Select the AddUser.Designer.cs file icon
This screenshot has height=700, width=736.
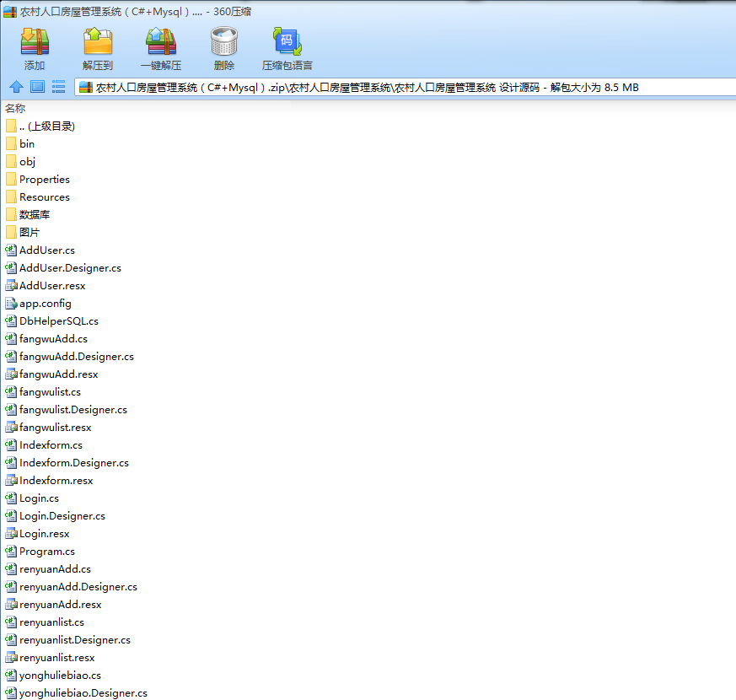(11, 268)
